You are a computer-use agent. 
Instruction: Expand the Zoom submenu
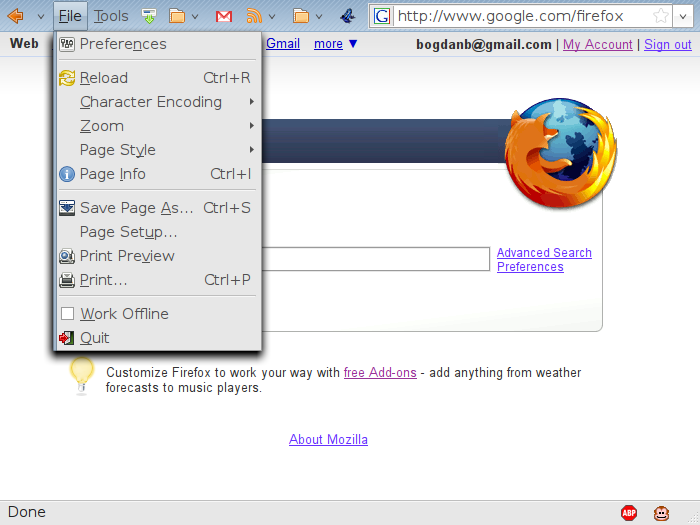point(157,126)
